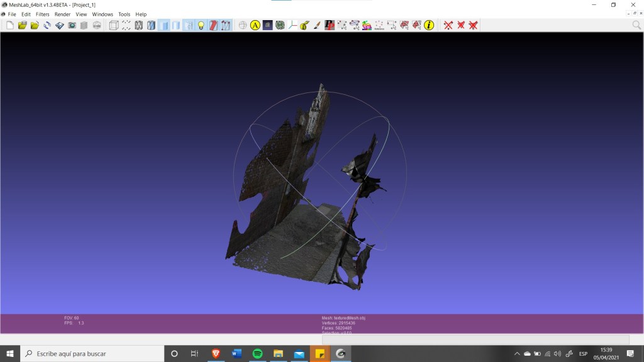Show hidden system tray icons chevron

(x=517, y=354)
